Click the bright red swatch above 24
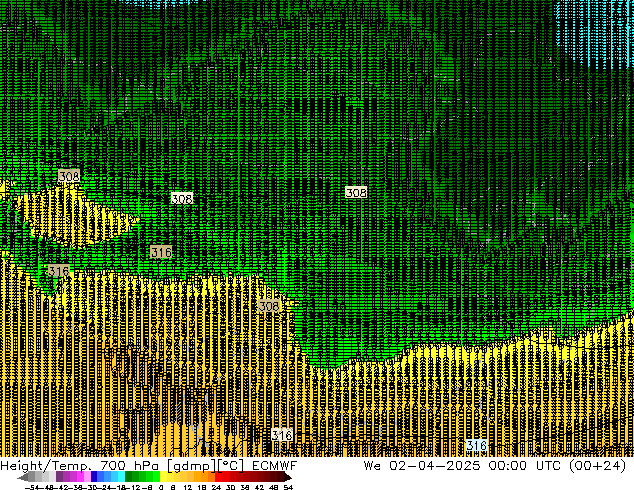Image resolution: width=634 pixels, height=490 pixels. [218, 477]
